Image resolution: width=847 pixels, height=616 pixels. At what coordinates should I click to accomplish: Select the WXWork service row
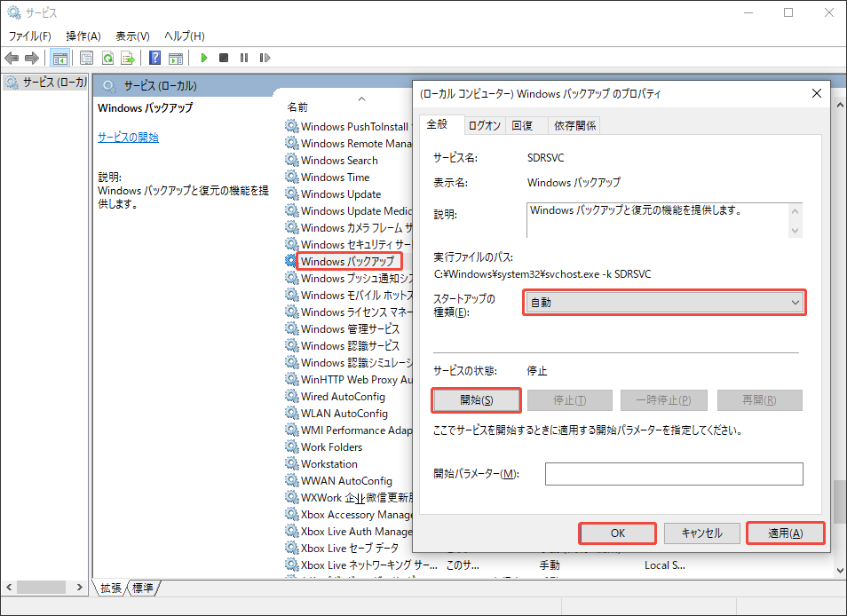click(349, 497)
